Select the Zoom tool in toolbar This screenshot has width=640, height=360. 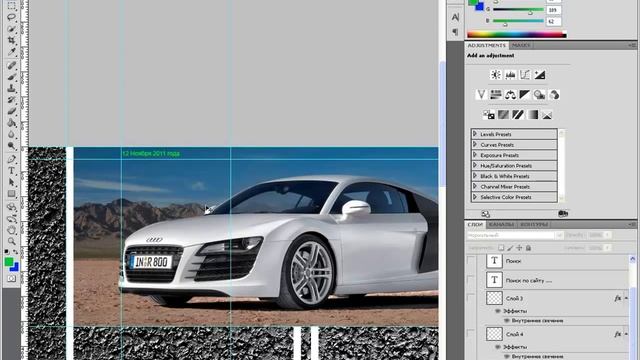coord(11,241)
